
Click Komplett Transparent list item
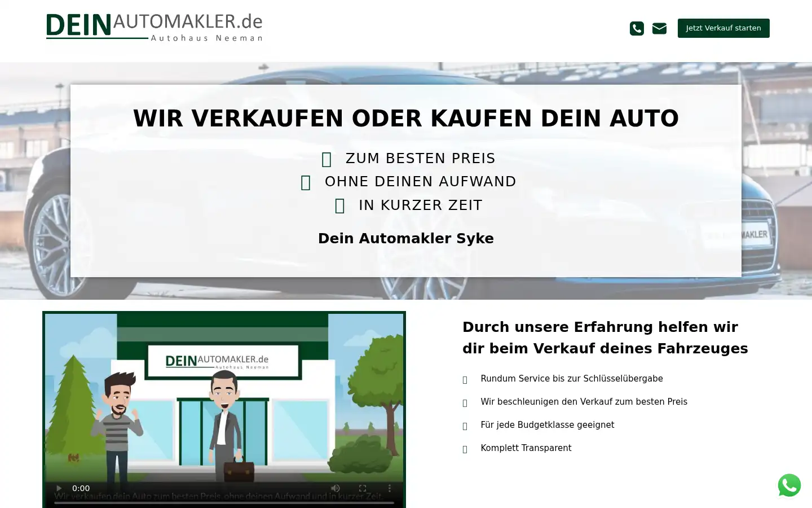[526, 448]
